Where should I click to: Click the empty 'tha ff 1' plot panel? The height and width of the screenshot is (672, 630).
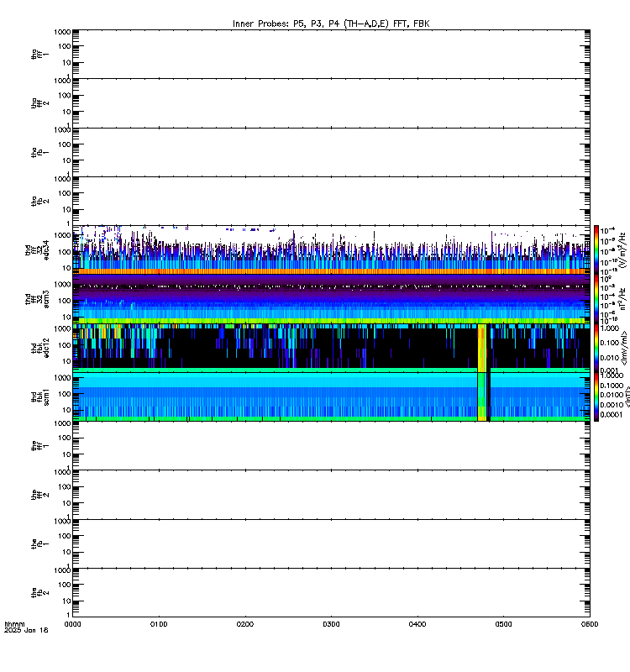pos(331,54)
